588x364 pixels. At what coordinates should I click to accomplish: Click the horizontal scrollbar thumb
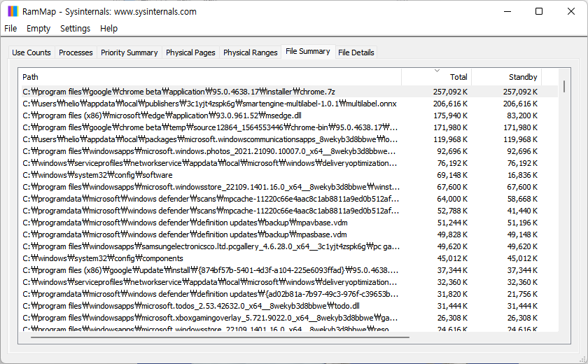(x=220, y=337)
